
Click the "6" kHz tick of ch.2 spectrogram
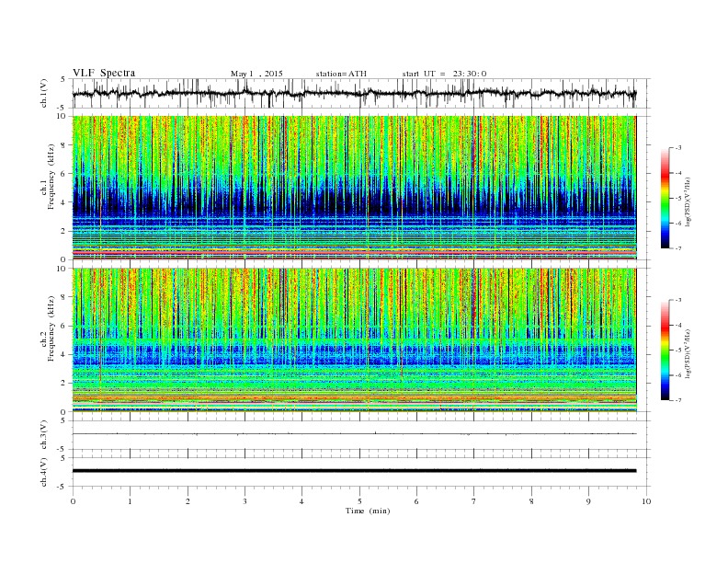[64, 326]
